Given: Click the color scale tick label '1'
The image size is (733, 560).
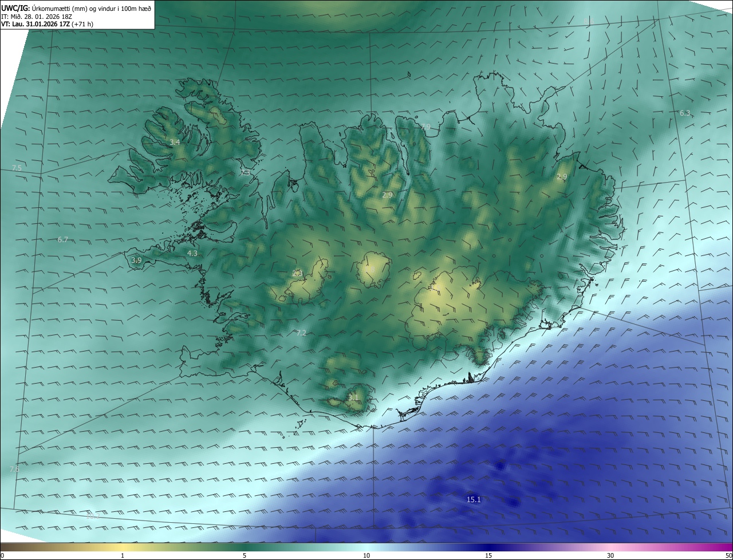Looking at the screenshot, I should coord(123,555).
